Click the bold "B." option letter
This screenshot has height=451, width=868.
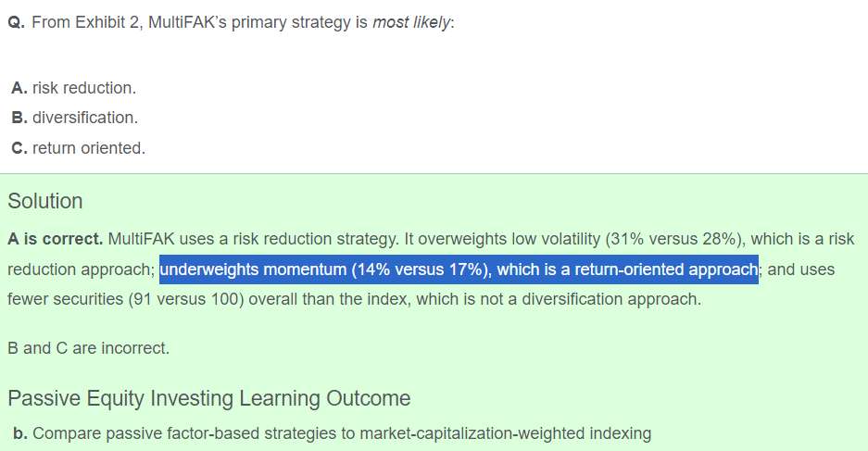point(19,118)
